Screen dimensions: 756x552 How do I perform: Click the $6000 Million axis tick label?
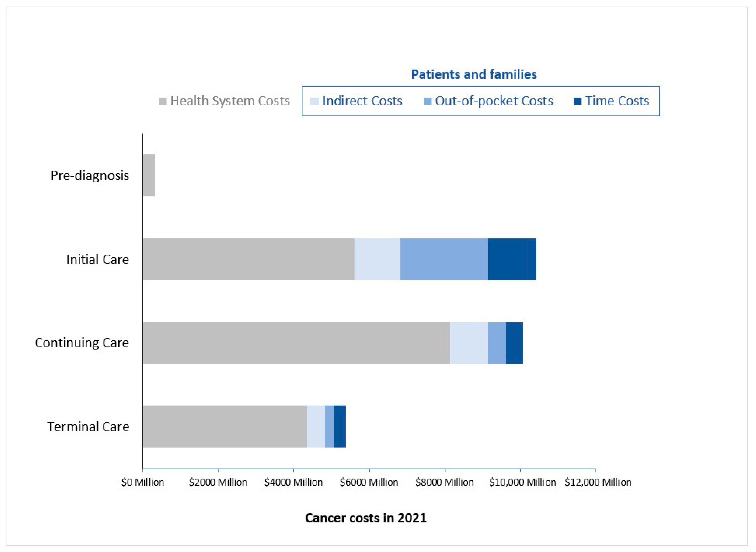(369, 482)
